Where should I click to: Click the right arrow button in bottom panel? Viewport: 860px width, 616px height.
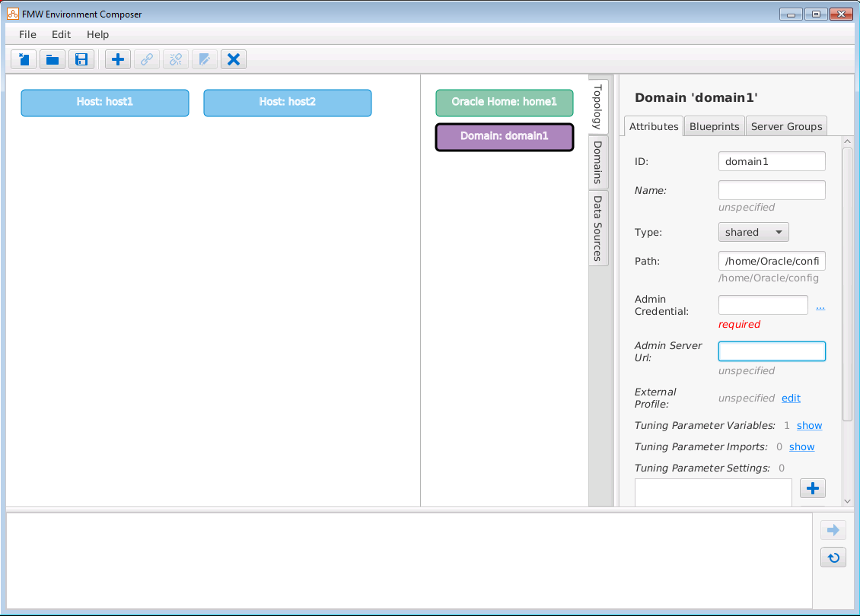coord(833,530)
